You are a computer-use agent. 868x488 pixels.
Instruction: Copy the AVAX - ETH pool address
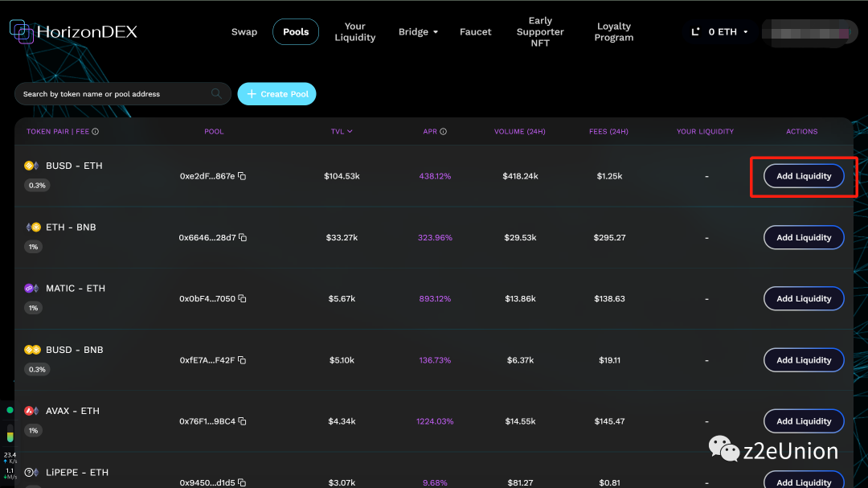coord(243,421)
